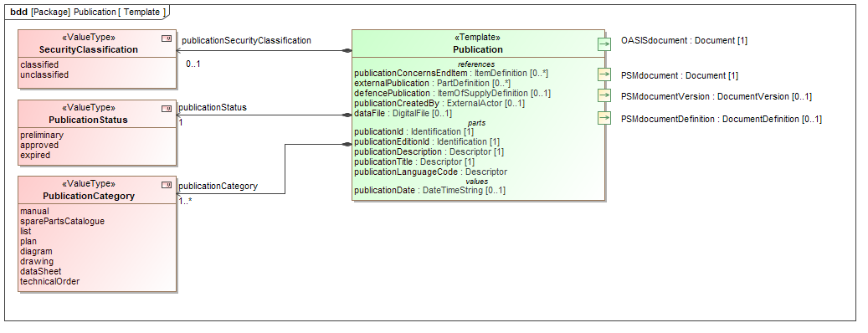Click the PSMdocumentDefinition port label
868x333 pixels.
click(x=722, y=119)
